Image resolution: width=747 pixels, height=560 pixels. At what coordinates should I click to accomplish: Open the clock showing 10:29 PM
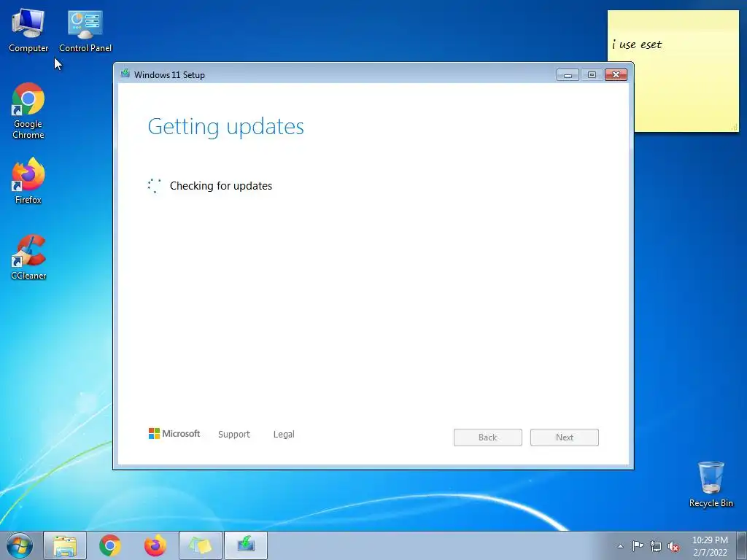710,546
